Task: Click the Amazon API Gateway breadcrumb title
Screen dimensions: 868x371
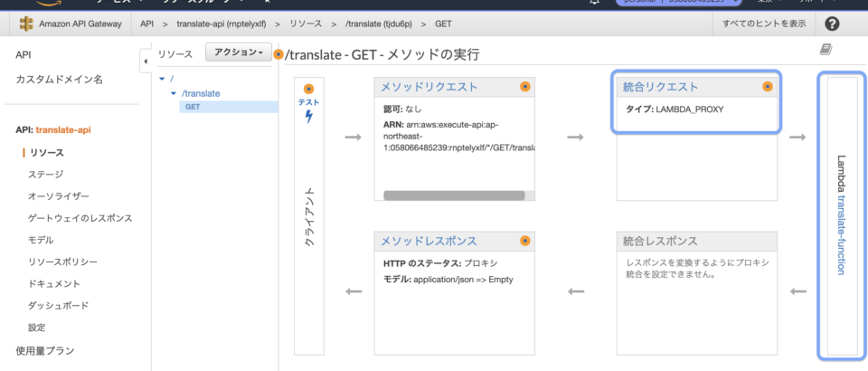Action: click(x=80, y=24)
